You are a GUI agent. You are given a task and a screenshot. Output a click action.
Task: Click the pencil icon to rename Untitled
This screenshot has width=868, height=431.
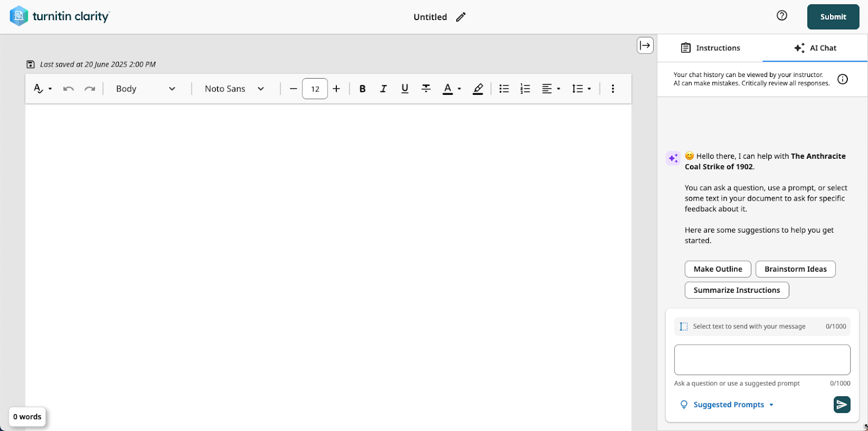coord(461,17)
